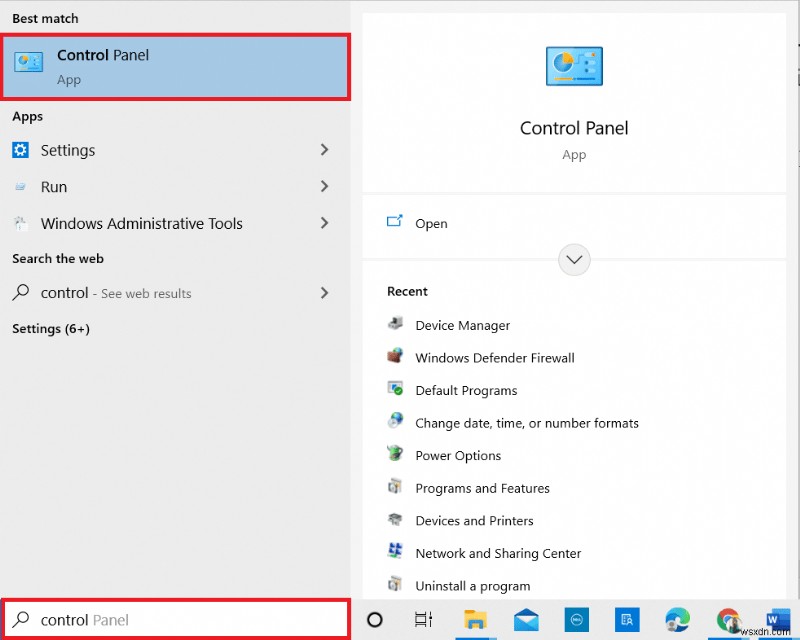Click inside the search input field
This screenshot has width=800, height=640.
click(176, 620)
